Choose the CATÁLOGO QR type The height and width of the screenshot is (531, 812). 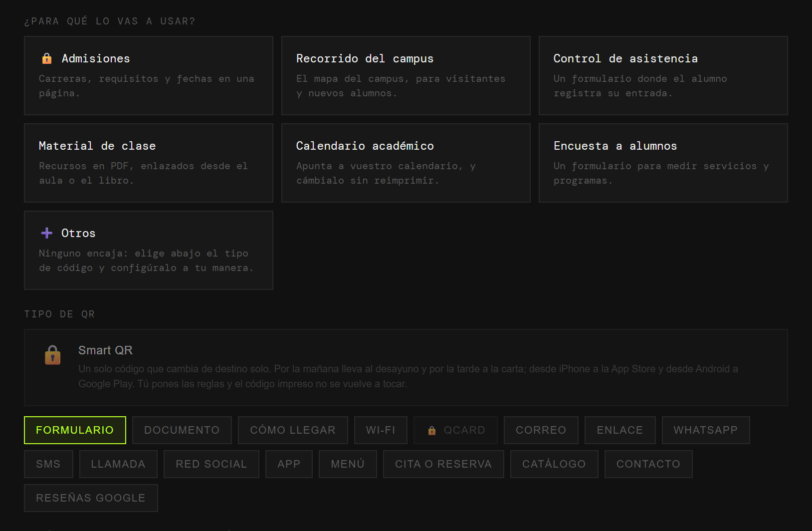[554, 464]
